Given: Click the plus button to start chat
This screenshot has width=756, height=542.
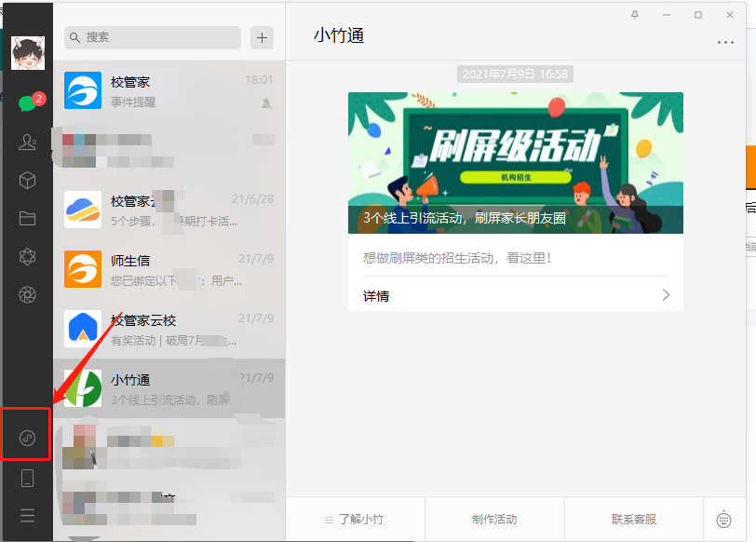Looking at the screenshot, I should (262, 37).
